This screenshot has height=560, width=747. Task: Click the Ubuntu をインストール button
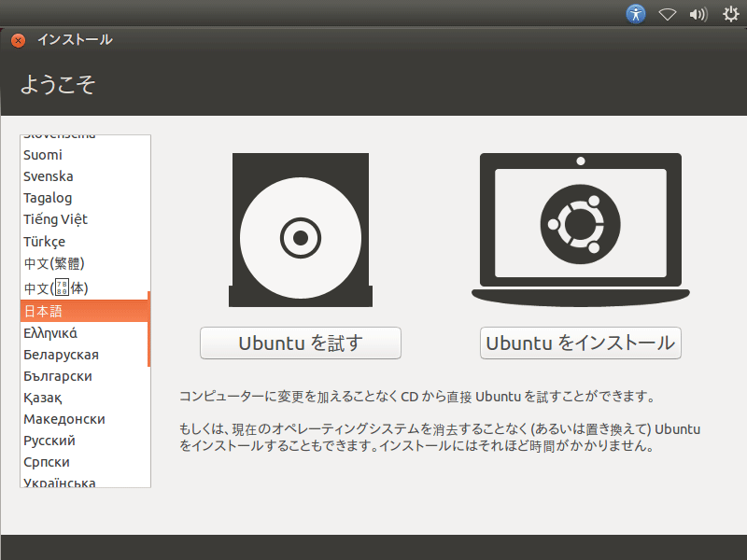(580, 343)
